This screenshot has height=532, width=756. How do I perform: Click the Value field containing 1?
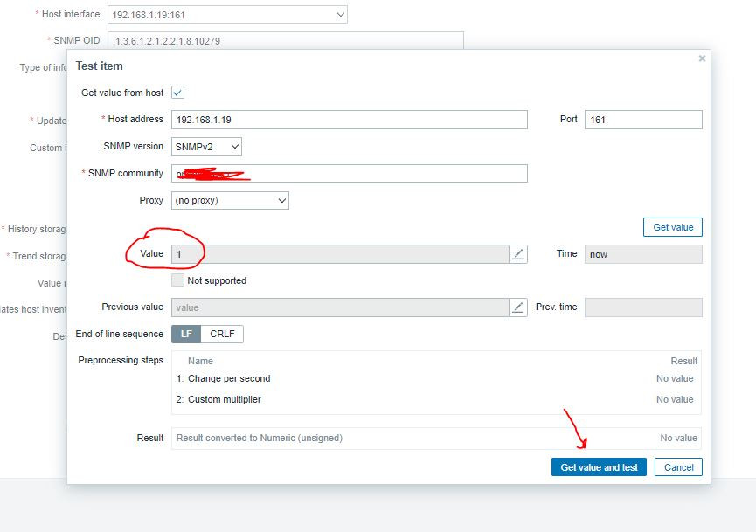point(340,254)
